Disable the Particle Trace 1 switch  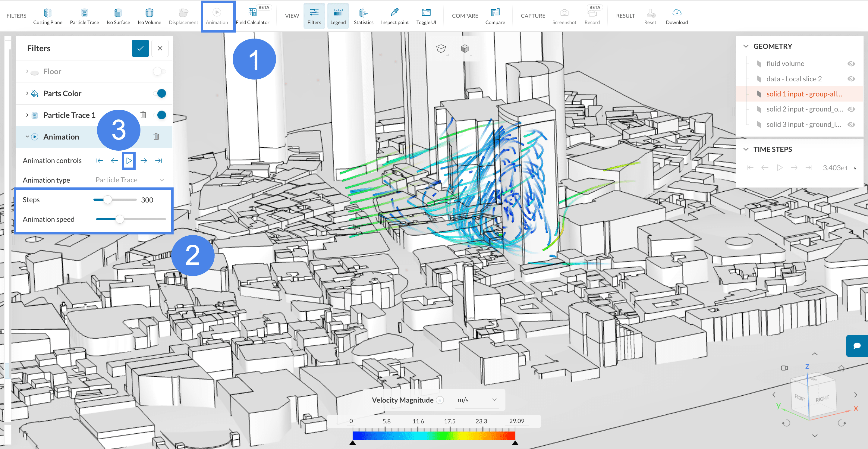coord(160,115)
